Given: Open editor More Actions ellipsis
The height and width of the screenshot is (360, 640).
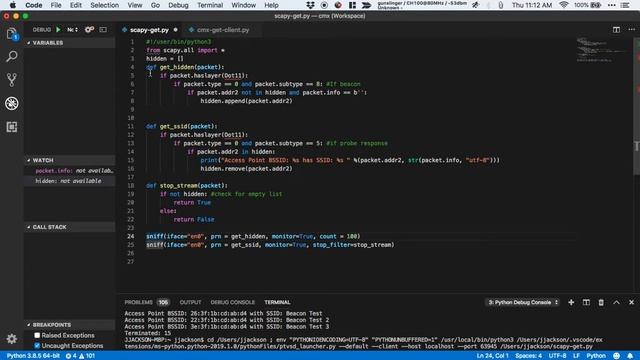Looking at the screenshot, I should click(x=631, y=30).
